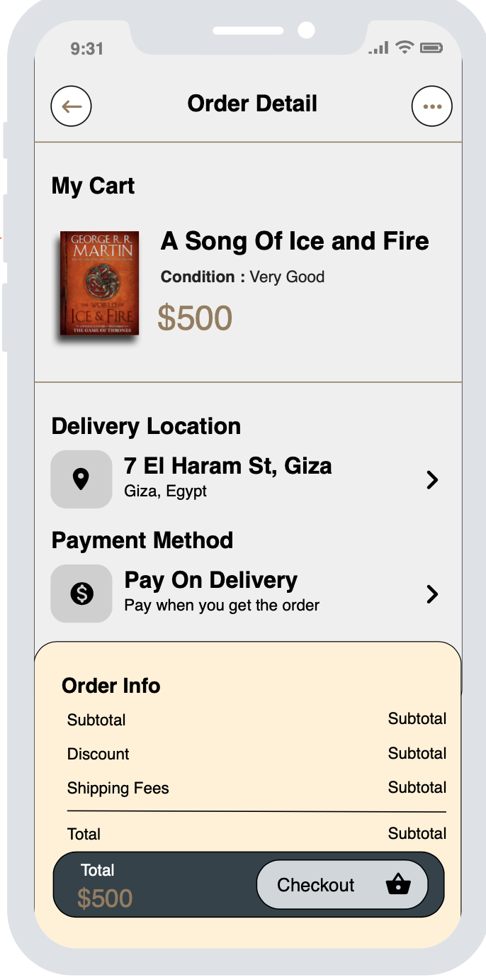
Task: Click the location pin icon
Action: [81, 479]
